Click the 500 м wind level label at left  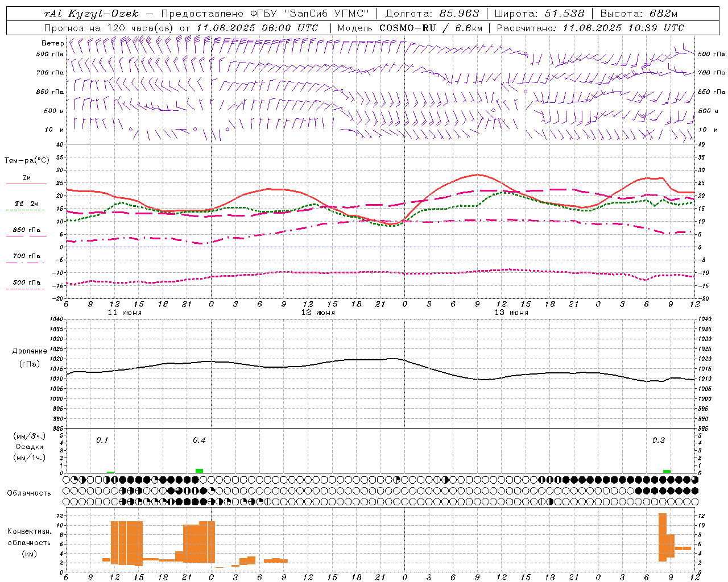tap(54, 111)
